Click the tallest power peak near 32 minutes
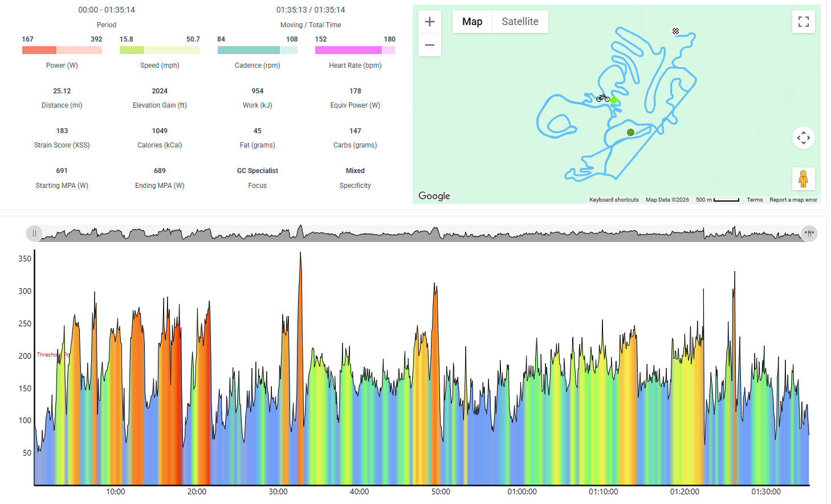Viewport: 831px width, 504px height. [300, 255]
